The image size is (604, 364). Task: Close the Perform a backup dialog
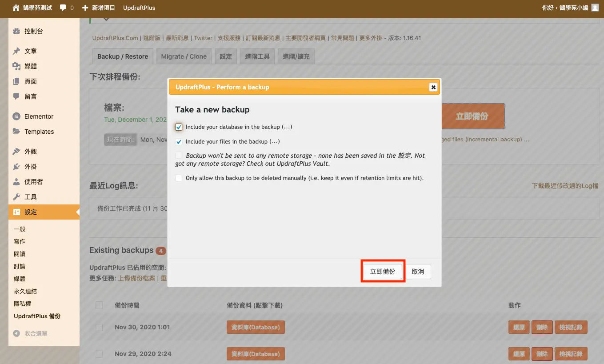(433, 87)
